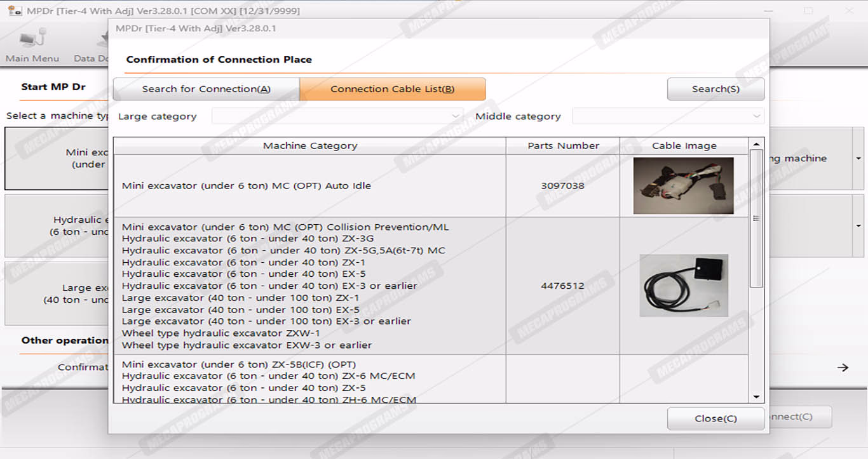Click Wheel type hydraulic excavator ZXW-1 line
This screenshot has width=868, height=459.
click(x=220, y=333)
